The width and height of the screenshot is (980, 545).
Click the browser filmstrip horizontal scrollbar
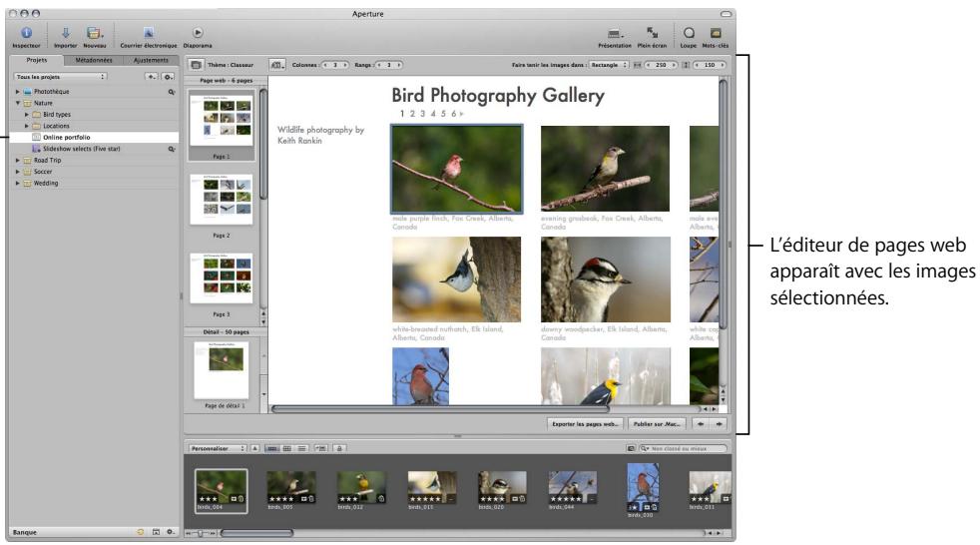tap(256, 533)
